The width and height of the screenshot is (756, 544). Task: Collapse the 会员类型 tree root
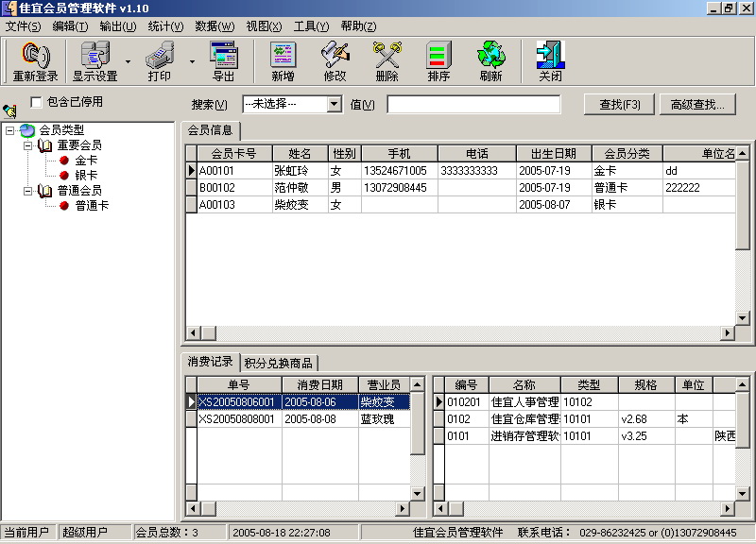tap(9, 130)
